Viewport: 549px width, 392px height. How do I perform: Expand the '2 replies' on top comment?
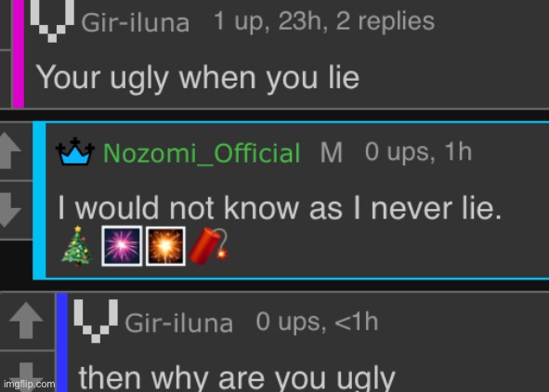[x=386, y=21]
